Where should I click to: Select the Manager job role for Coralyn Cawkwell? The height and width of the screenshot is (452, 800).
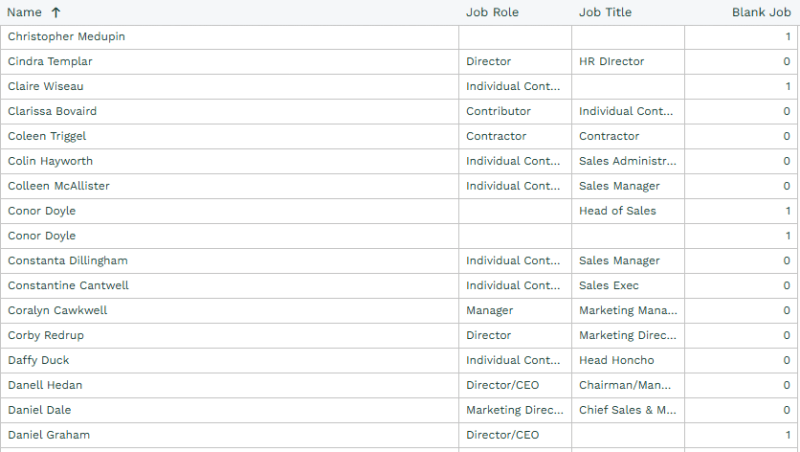click(x=489, y=311)
